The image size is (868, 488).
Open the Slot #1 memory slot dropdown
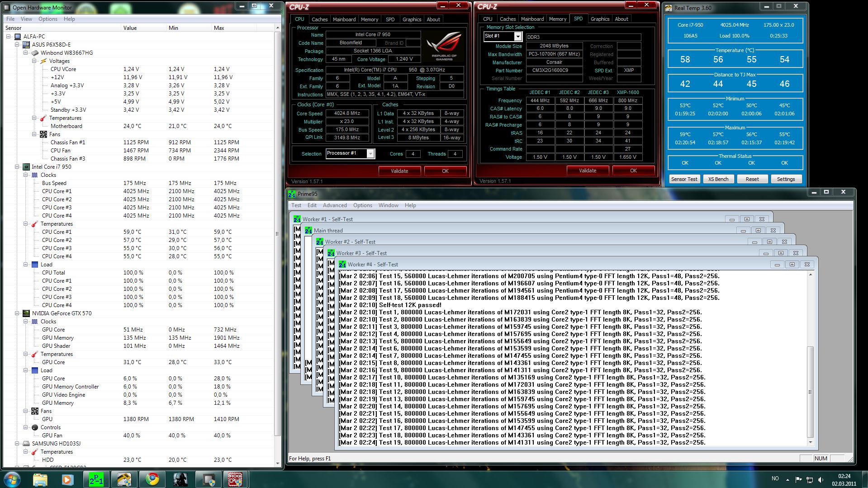tap(518, 37)
